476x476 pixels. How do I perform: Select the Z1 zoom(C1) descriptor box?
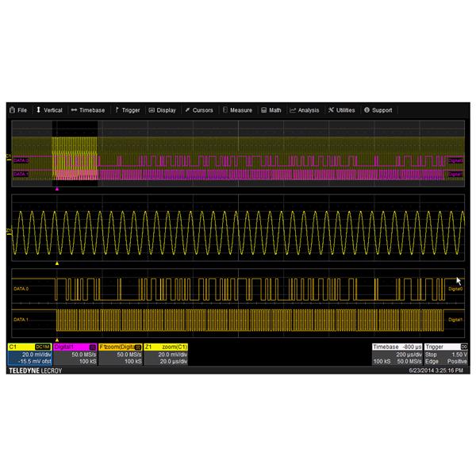166,354
